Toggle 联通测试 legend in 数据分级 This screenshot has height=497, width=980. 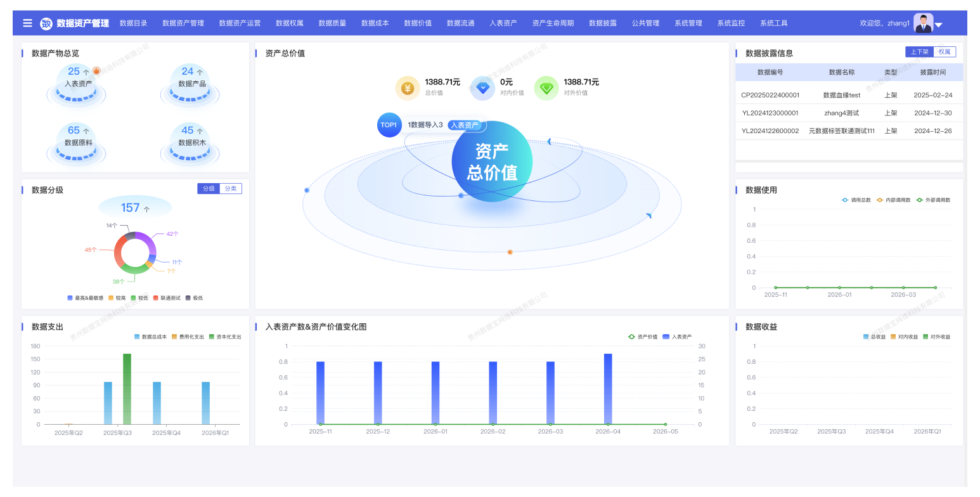[167, 297]
